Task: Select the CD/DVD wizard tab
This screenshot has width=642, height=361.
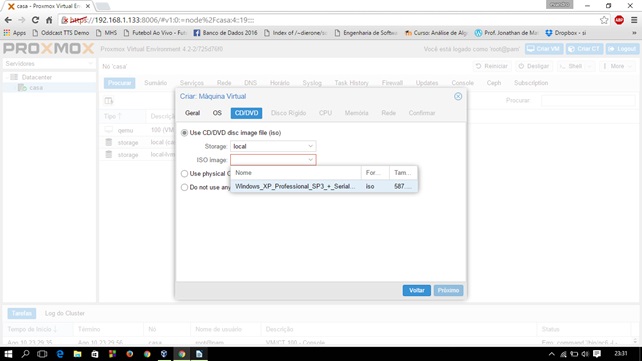Action: [246, 113]
